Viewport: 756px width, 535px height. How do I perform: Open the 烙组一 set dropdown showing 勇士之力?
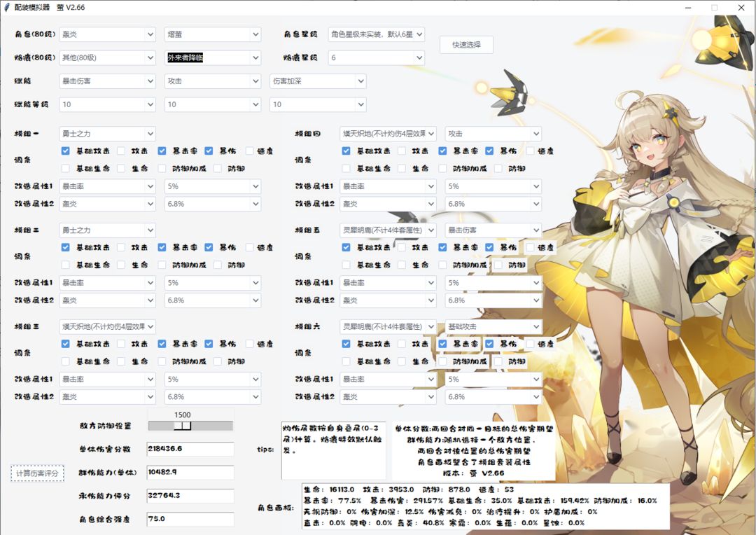point(107,134)
